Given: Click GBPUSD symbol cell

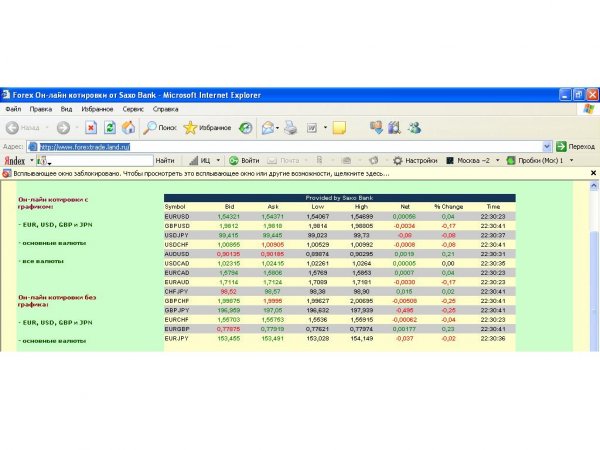Looking at the screenshot, I should pos(177,226).
